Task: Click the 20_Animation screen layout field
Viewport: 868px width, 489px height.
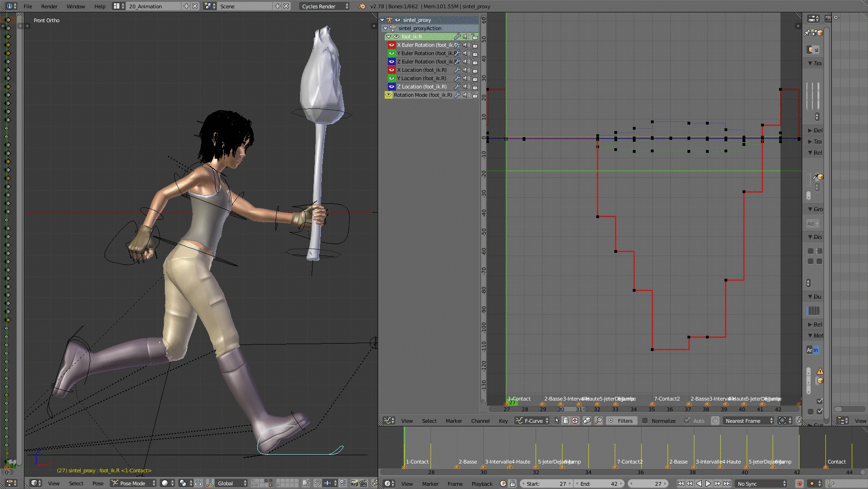Action: [x=154, y=6]
